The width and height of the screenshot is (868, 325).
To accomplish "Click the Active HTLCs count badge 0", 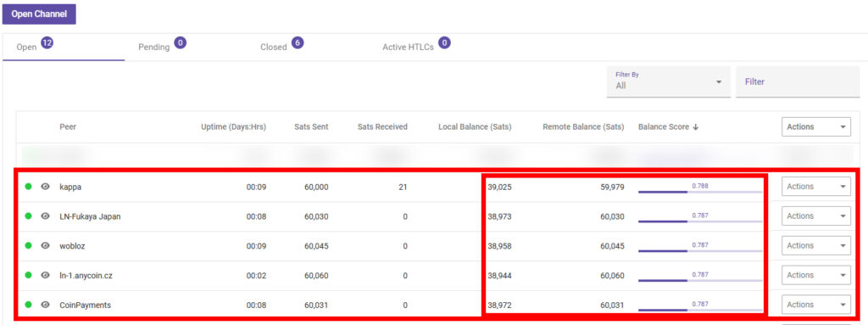I will click(444, 42).
